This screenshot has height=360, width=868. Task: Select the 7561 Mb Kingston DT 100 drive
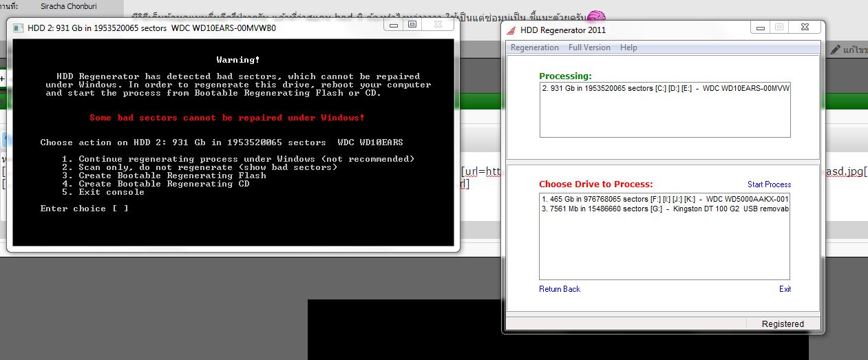[665, 209]
